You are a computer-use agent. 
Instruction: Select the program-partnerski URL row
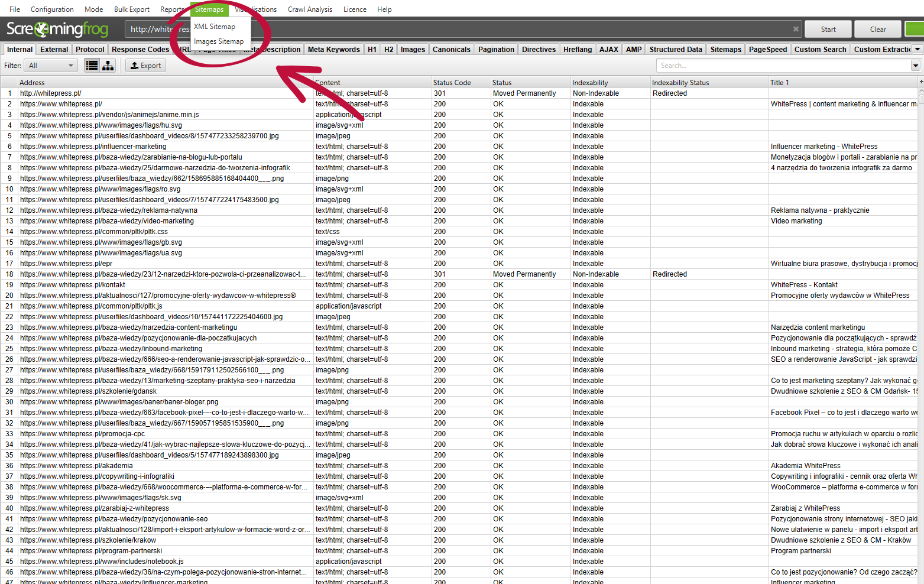click(91, 550)
